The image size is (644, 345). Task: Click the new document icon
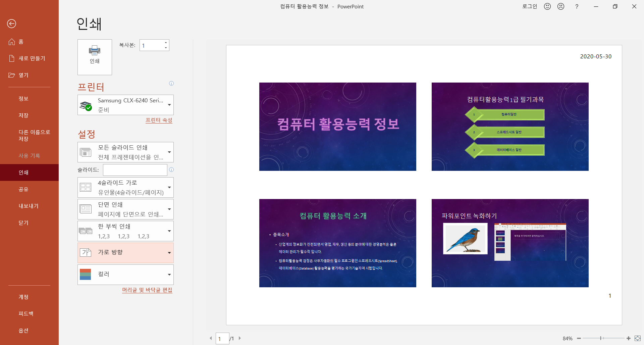pyautogui.click(x=12, y=58)
